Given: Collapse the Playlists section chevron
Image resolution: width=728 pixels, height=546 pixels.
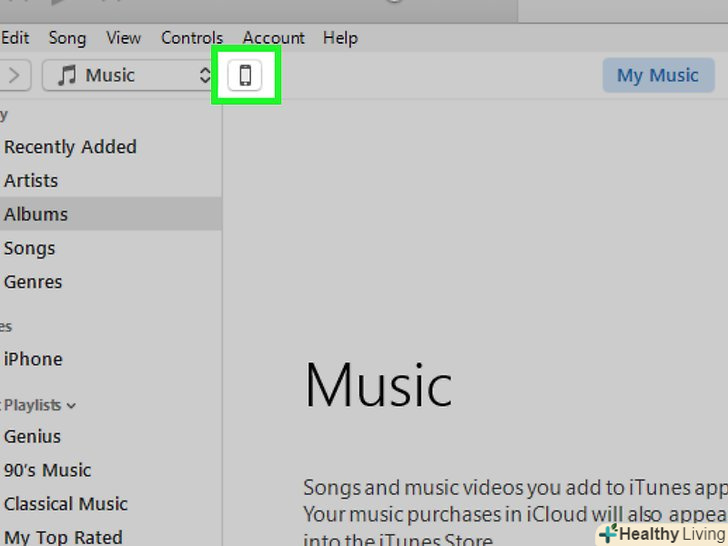Looking at the screenshot, I should (x=71, y=406).
